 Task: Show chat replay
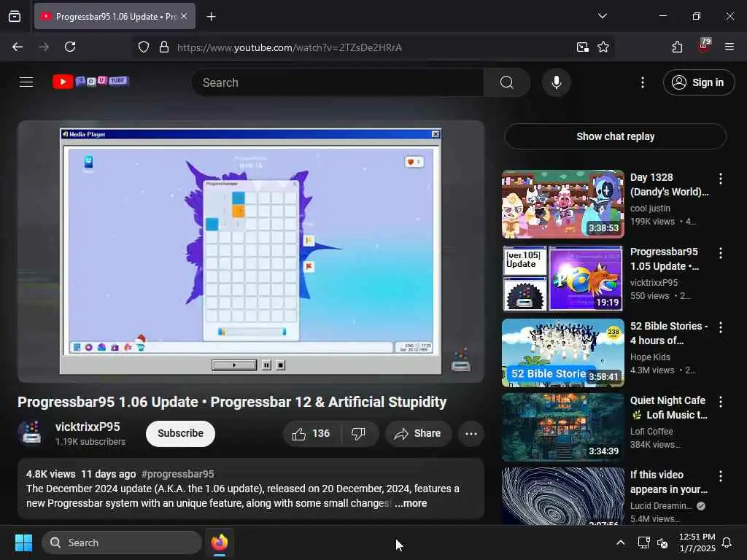[615, 136]
